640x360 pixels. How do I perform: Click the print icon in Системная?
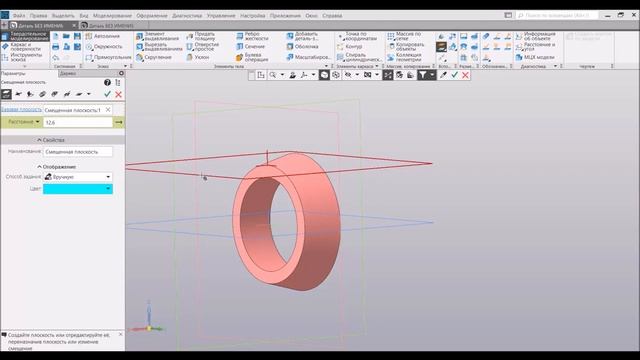(x=56, y=47)
